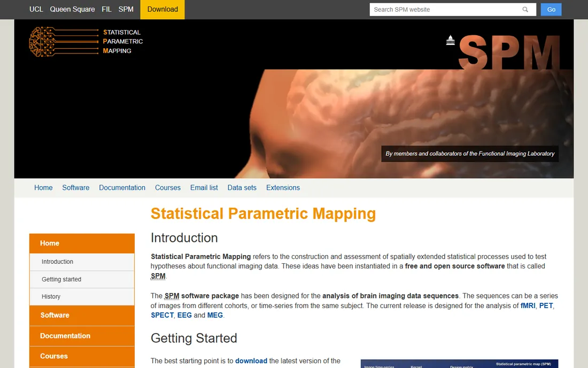The width and height of the screenshot is (588, 368).
Task: Open Documentation in horizontal navigation
Action: tap(122, 188)
